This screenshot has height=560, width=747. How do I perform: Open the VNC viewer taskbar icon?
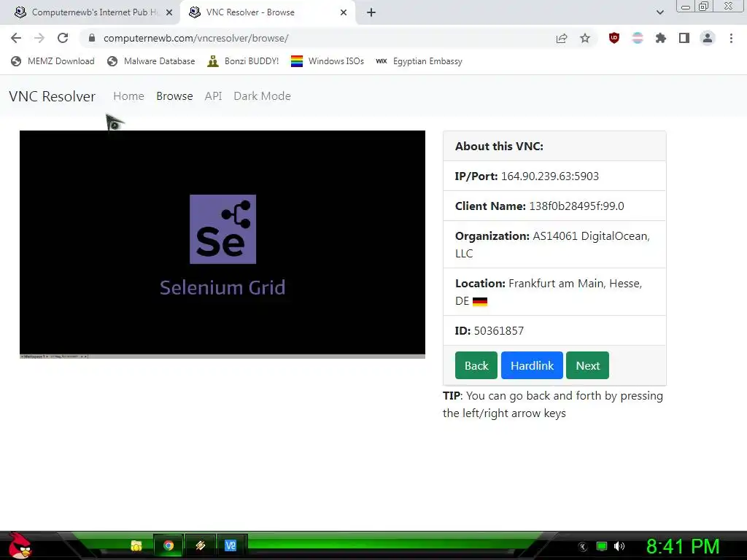pyautogui.click(x=231, y=545)
